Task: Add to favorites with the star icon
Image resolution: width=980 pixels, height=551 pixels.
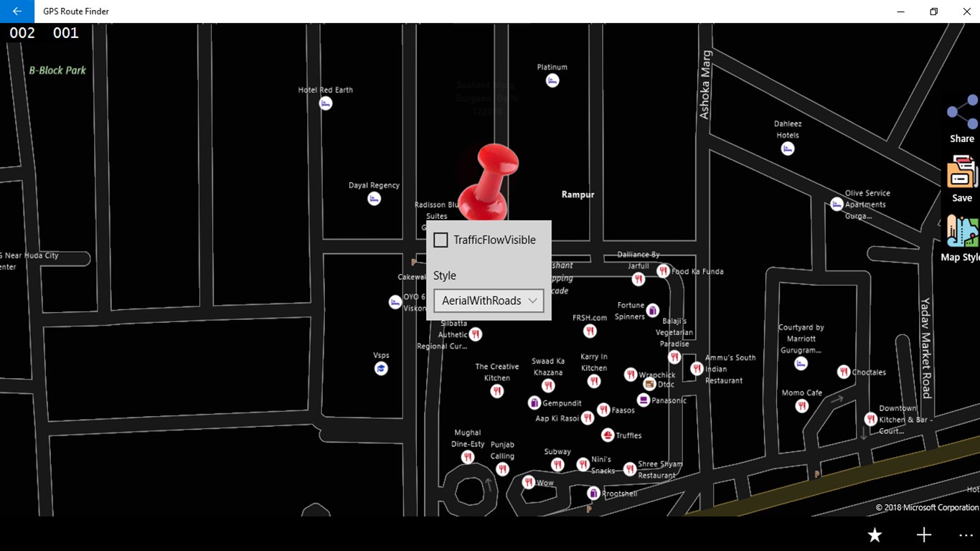Action: point(875,534)
